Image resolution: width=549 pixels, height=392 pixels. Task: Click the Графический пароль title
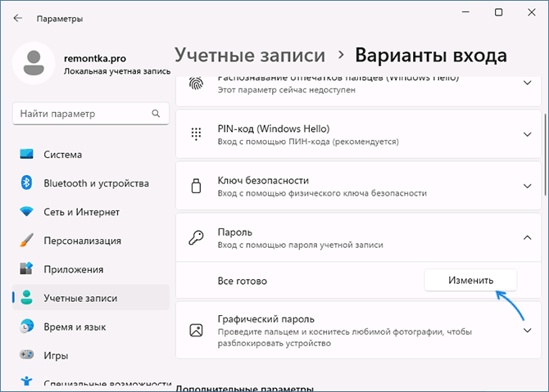(x=265, y=319)
